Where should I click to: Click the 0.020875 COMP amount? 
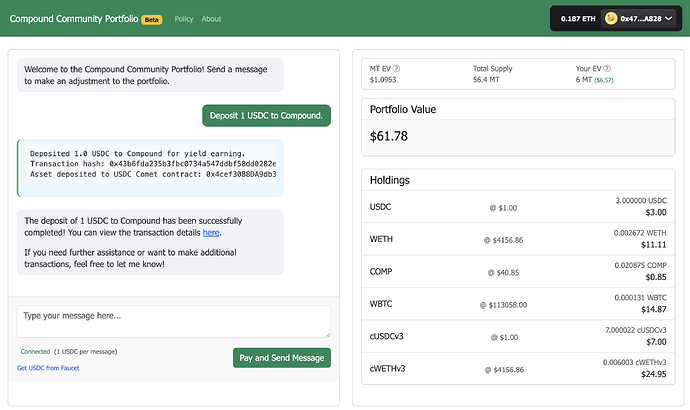[640, 265]
